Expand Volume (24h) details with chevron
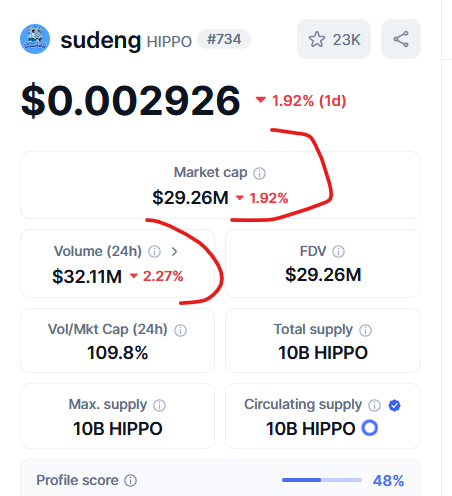 point(174,251)
